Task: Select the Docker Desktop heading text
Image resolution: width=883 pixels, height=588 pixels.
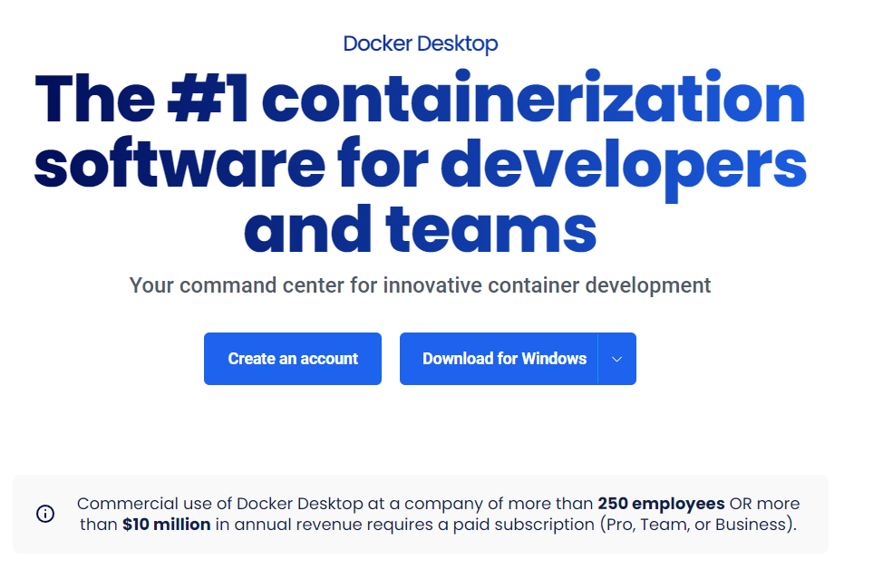Action: 420,43
